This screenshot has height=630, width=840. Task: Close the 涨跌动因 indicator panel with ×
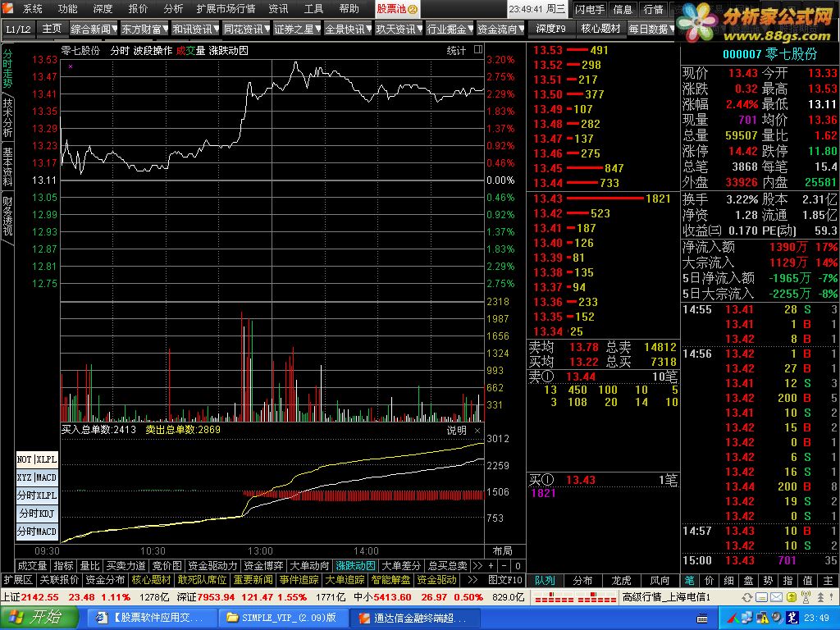click(x=477, y=430)
